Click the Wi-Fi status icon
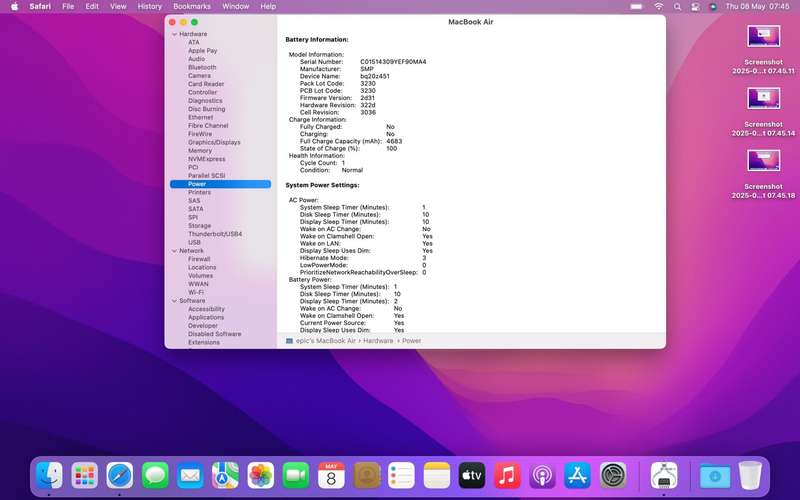Image resolution: width=800 pixels, height=500 pixels. click(659, 7)
